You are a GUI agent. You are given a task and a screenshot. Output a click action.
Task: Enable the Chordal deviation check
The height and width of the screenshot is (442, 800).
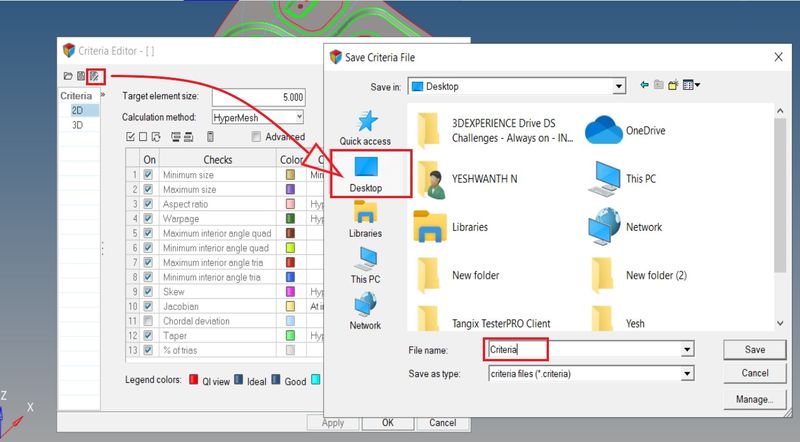[x=148, y=321]
